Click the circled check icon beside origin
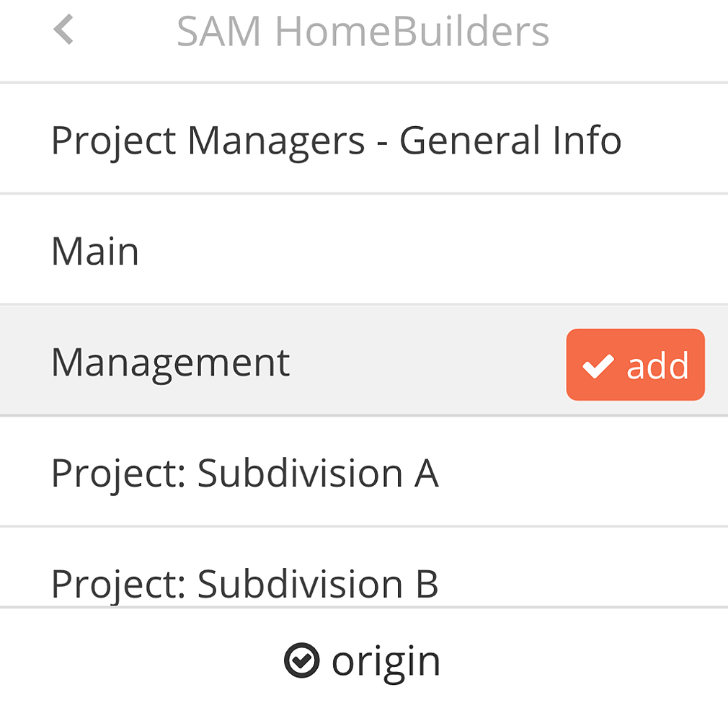This screenshot has width=728, height=713. [302, 660]
